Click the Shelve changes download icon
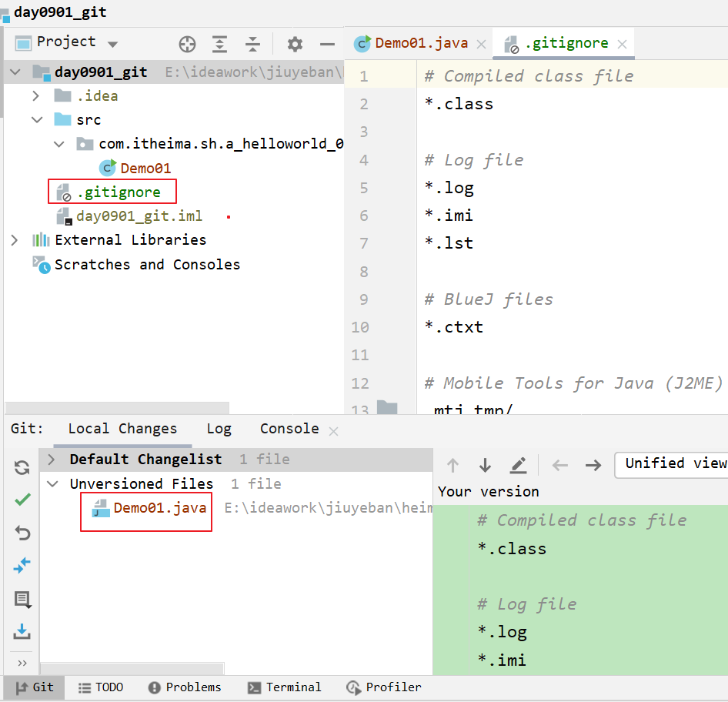The height and width of the screenshot is (702, 728). (x=22, y=632)
